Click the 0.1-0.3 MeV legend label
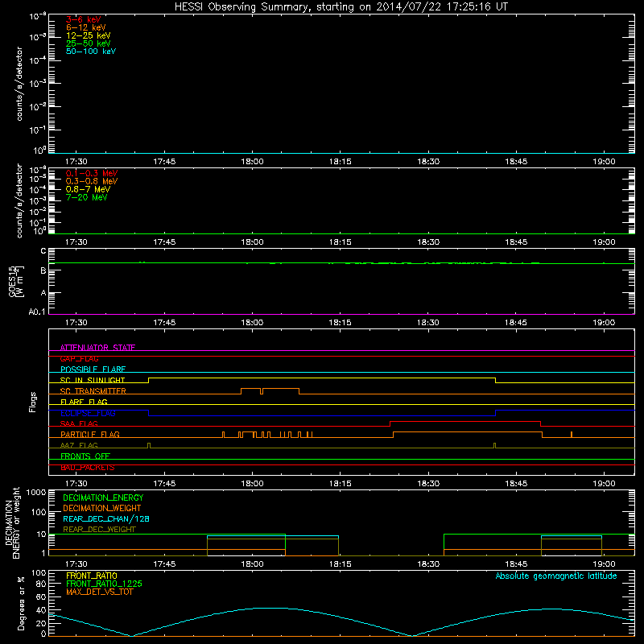644x644 pixels. pyautogui.click(x=92, y=173)
